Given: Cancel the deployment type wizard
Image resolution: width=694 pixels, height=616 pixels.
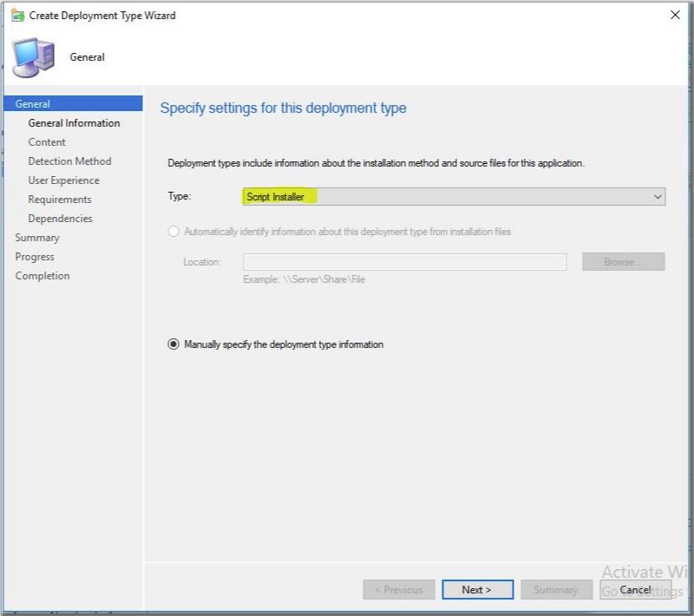Looking at the screenshot, I should (635, 589).
